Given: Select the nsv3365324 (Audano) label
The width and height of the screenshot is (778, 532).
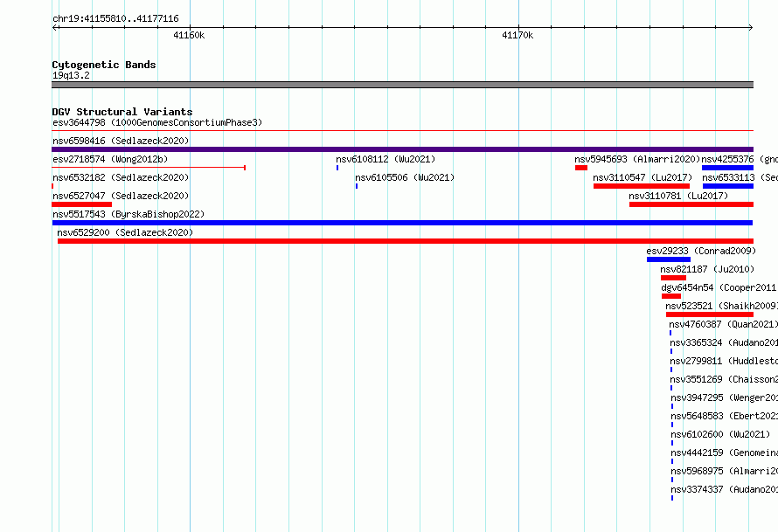Looking at the screenshot, I should click(724, 342).
